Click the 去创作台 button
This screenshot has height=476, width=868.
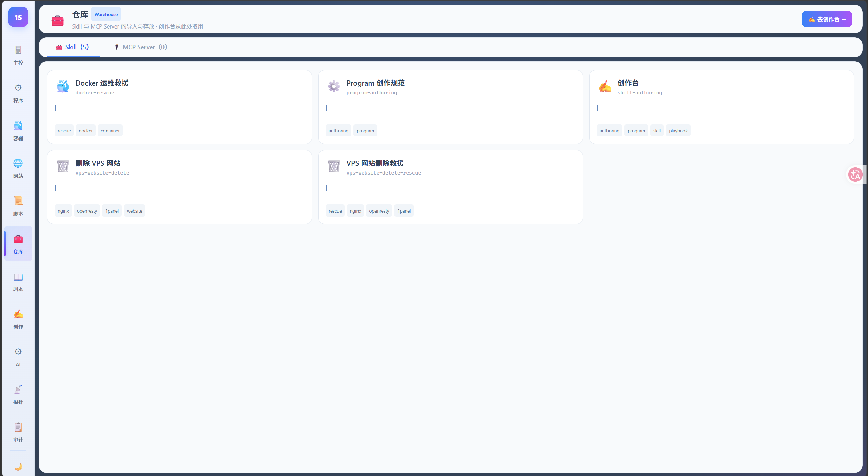(826, 19)
